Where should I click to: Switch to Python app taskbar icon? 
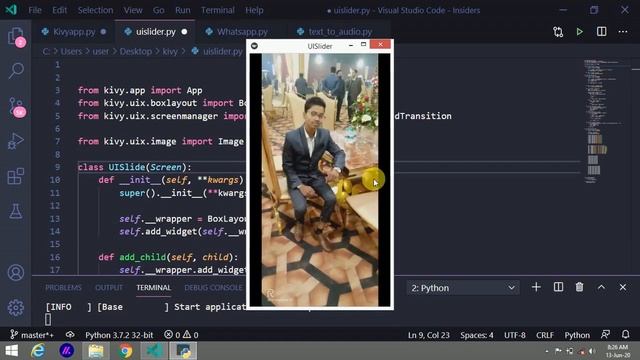tap(183, 351)
